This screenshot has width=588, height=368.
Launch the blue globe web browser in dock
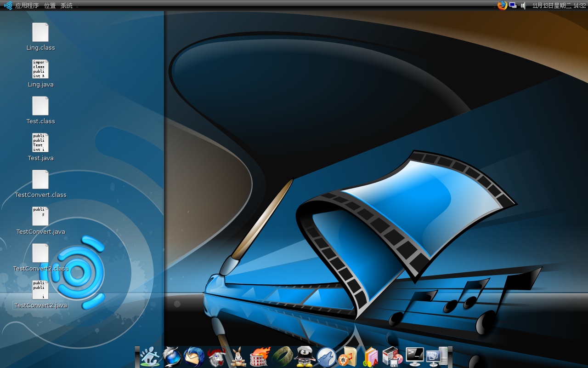point(172,356)
